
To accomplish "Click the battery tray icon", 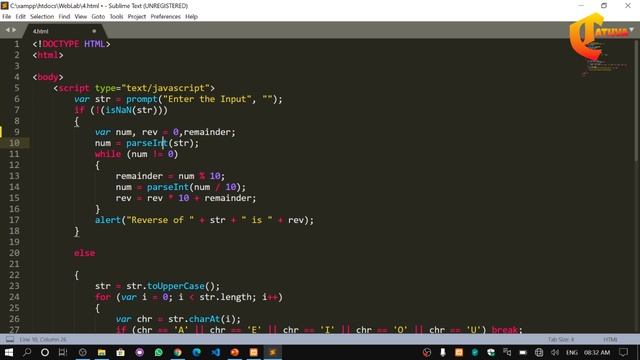I will tap(523, 352).
